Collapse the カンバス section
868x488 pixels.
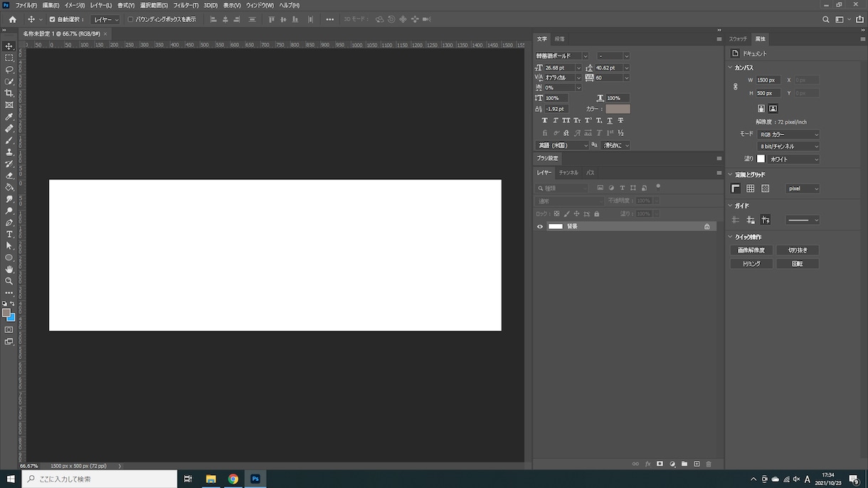click(730, 68)
